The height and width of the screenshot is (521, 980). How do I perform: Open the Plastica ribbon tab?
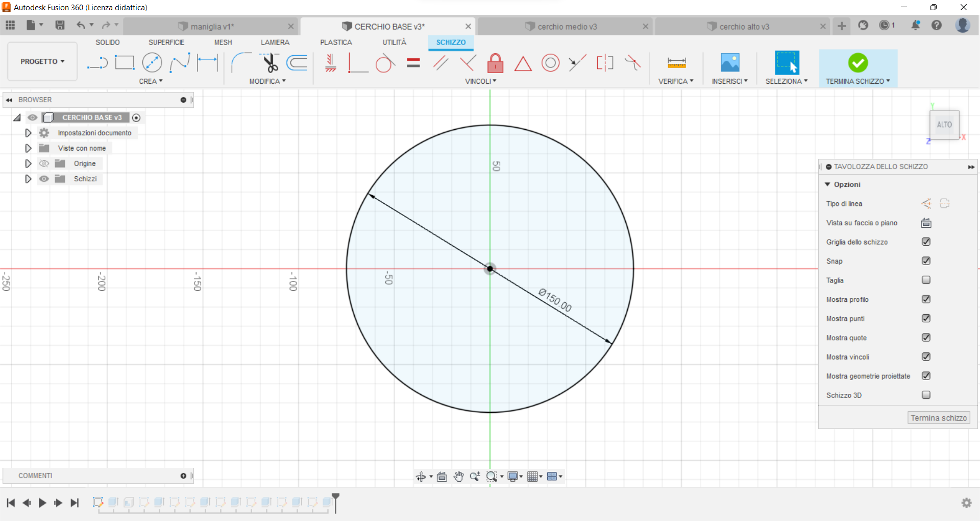point(335,42)
